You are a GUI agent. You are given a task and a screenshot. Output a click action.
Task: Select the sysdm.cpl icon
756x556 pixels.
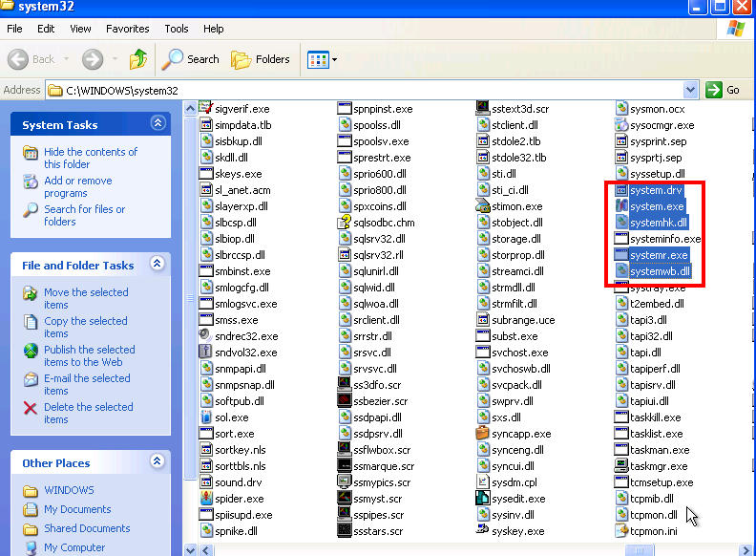point(483,481)
